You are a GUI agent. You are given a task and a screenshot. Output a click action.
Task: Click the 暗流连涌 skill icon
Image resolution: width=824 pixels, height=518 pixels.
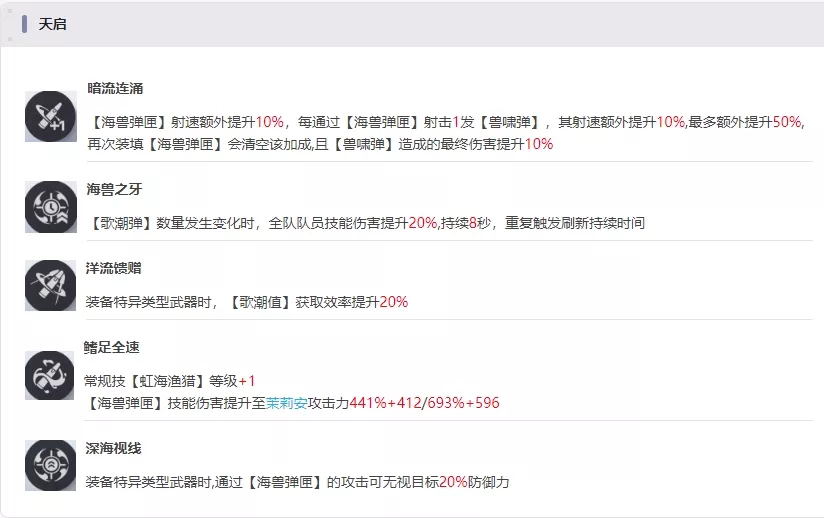50,116
